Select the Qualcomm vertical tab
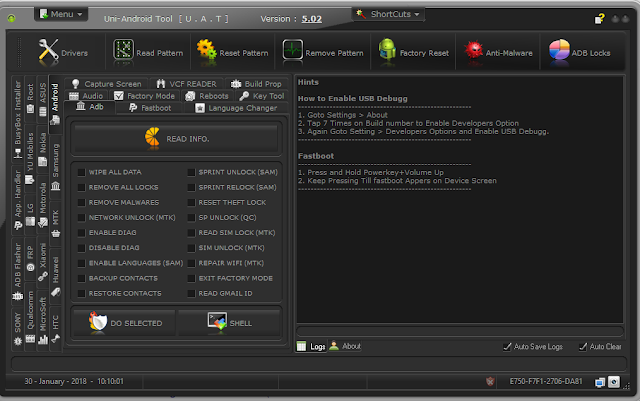This screenshot has width=640, height=401. coord(30,316)
